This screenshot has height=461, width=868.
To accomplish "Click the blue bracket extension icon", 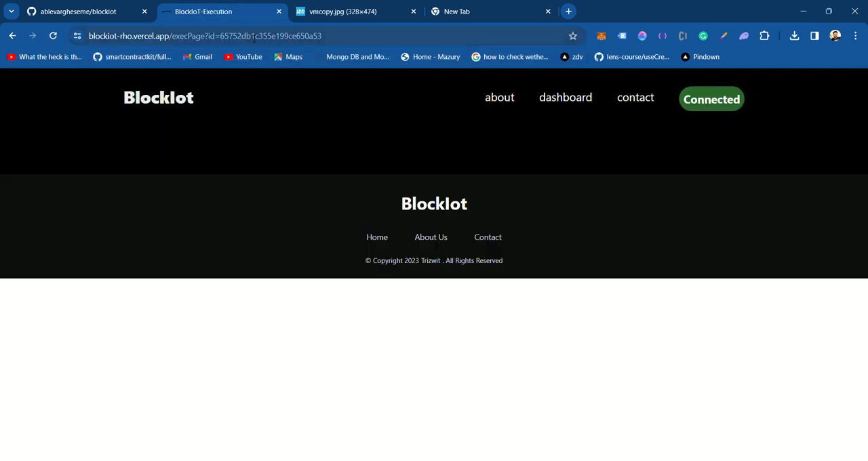I will (622, 36).
